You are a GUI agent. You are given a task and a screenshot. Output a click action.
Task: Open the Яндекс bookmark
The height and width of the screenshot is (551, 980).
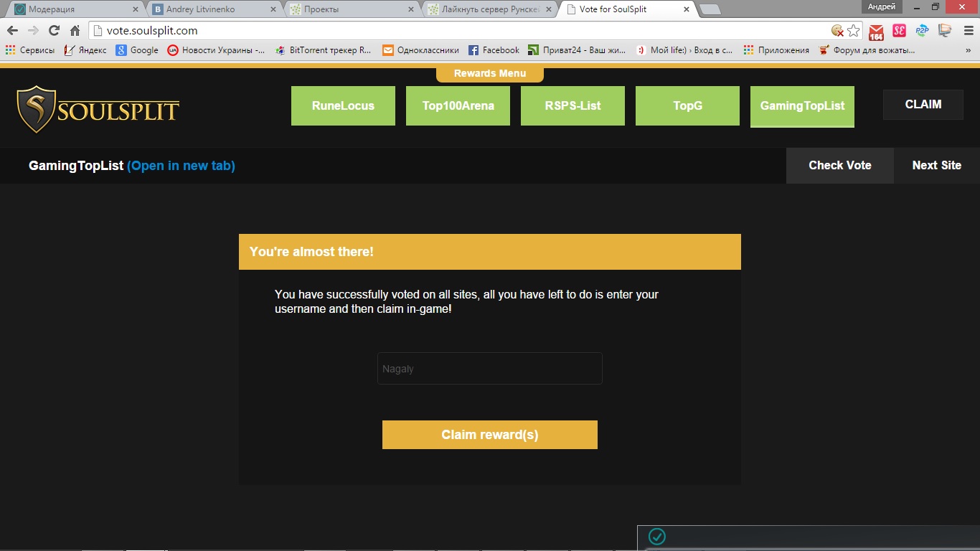click(85, 50)
